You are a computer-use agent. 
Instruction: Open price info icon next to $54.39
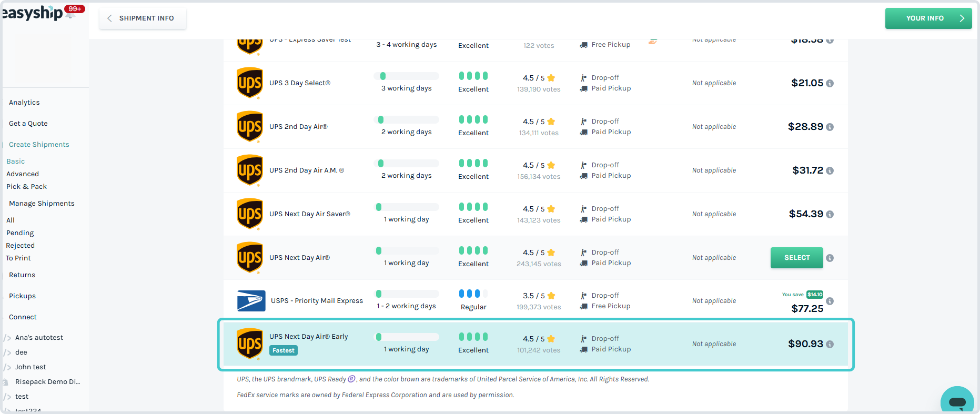click(x=830, y=214)
